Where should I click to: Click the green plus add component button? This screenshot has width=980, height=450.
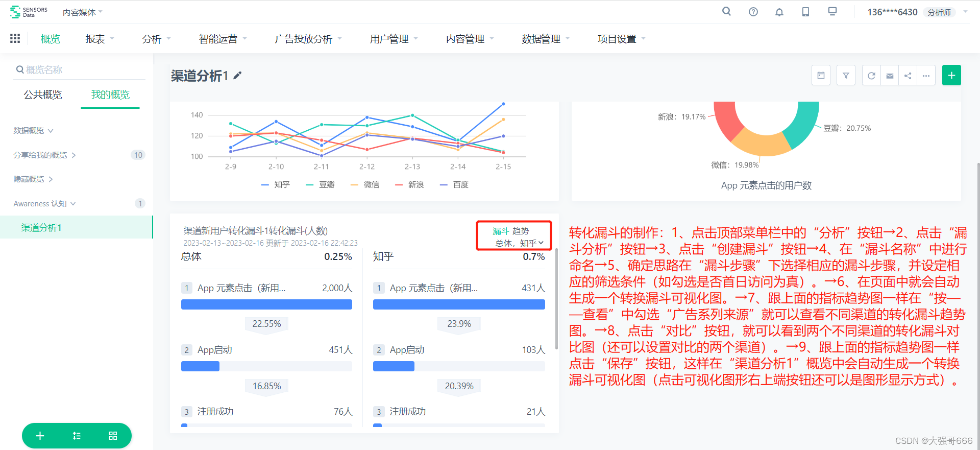(951, 76)
